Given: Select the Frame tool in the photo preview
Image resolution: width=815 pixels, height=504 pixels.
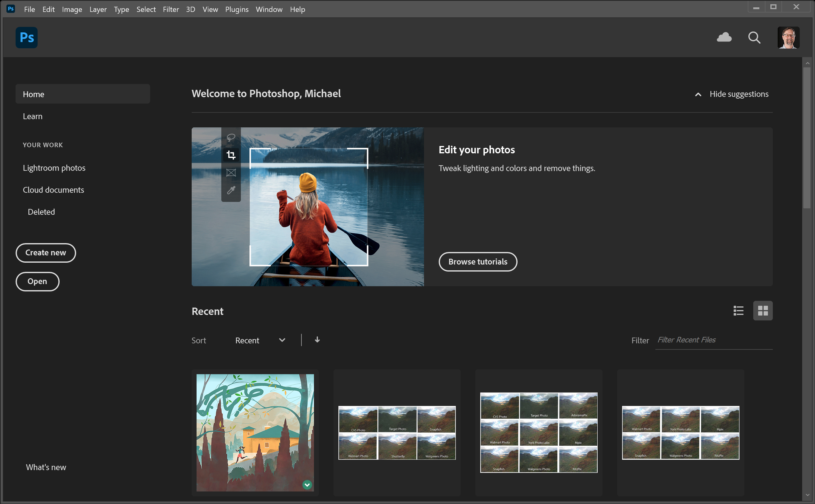Looking at the screenshot, I should coord(231,173).
